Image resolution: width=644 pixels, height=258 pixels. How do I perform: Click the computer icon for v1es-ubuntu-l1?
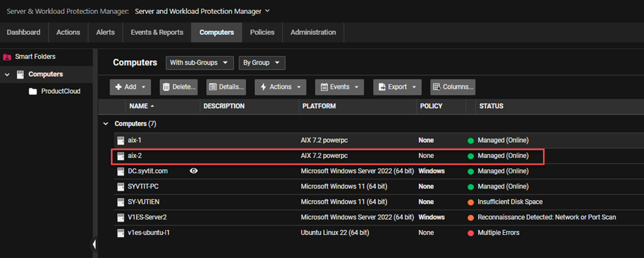[120, 233]
